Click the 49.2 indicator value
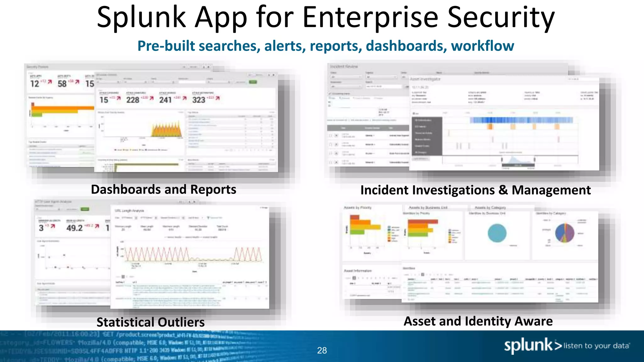The height and width of the screenshot is (362, 644). click(75, 228)
